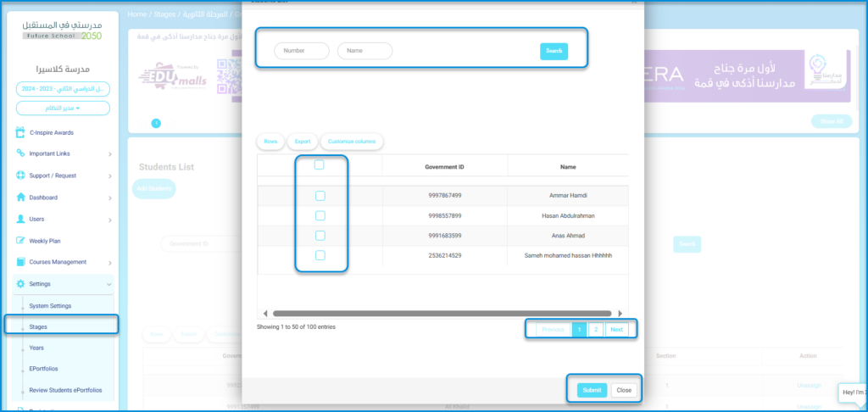868x412 pixels.
Task: Click the Add Students button in the background
Action: pyautogui.click(x=154, y=189)
